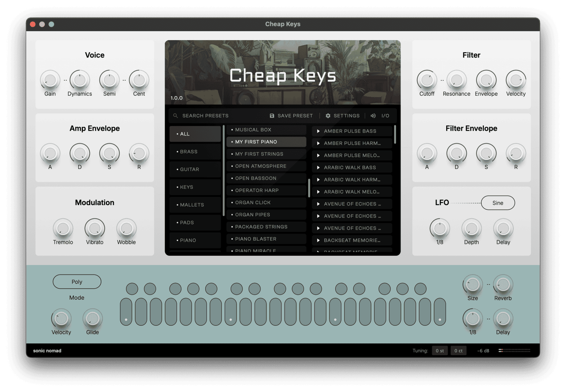
Task: Select the Brass preset category
Action: 195,152
